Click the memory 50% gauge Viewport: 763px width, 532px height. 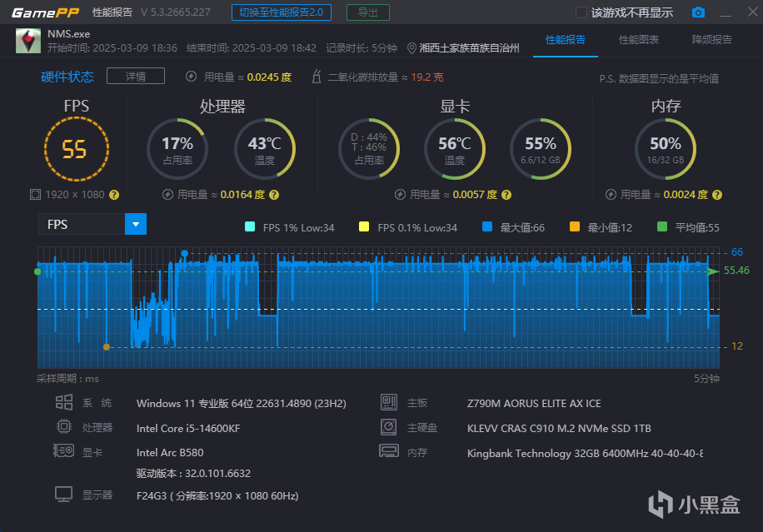pos(666,149)
